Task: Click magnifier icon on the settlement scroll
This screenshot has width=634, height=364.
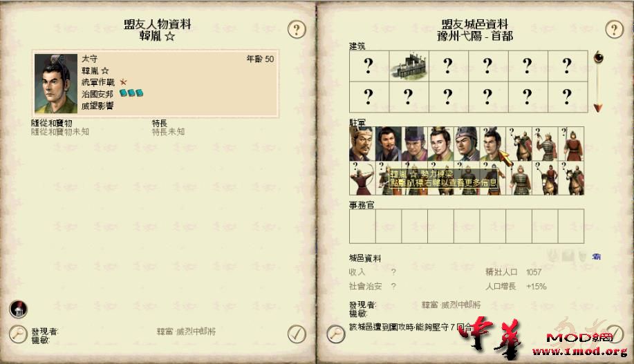Action: (x=336, y=334)
